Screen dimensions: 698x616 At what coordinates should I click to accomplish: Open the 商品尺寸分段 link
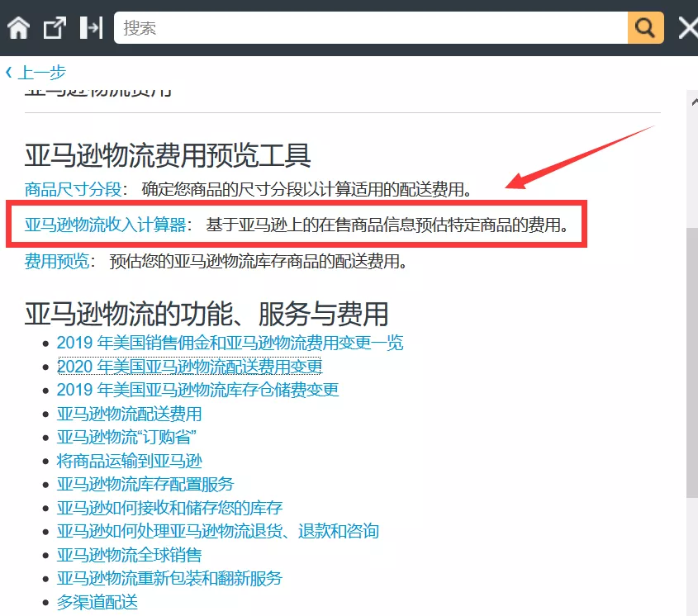73,189
